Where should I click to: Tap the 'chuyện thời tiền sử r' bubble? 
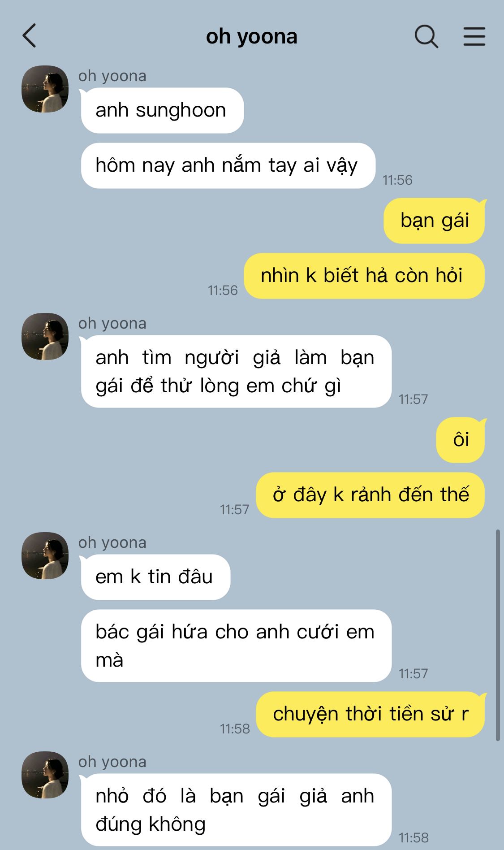370,714
